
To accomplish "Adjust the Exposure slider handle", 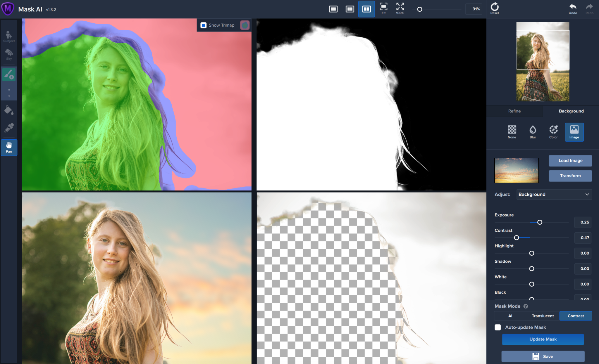I will point(540,222).
